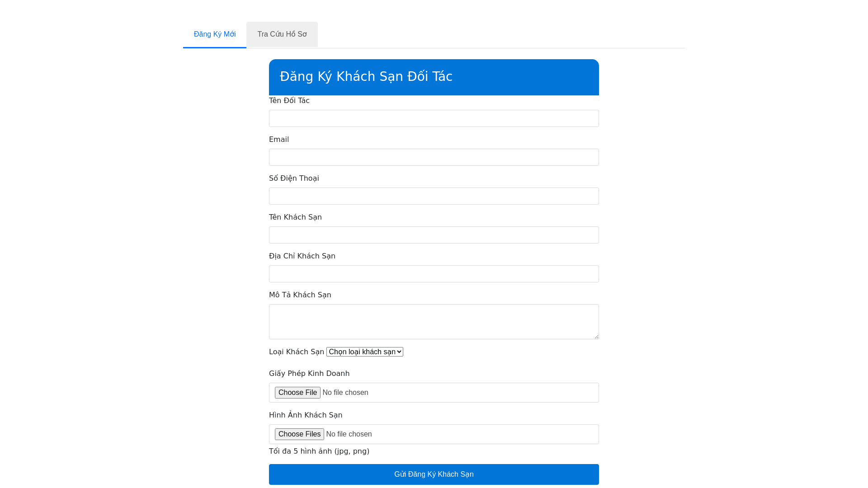This screenshot has width=868, height=488.
Task: Open the Chọn loại khách sạn dropdown
Action: pyautogui.click(x=364, y=352)
